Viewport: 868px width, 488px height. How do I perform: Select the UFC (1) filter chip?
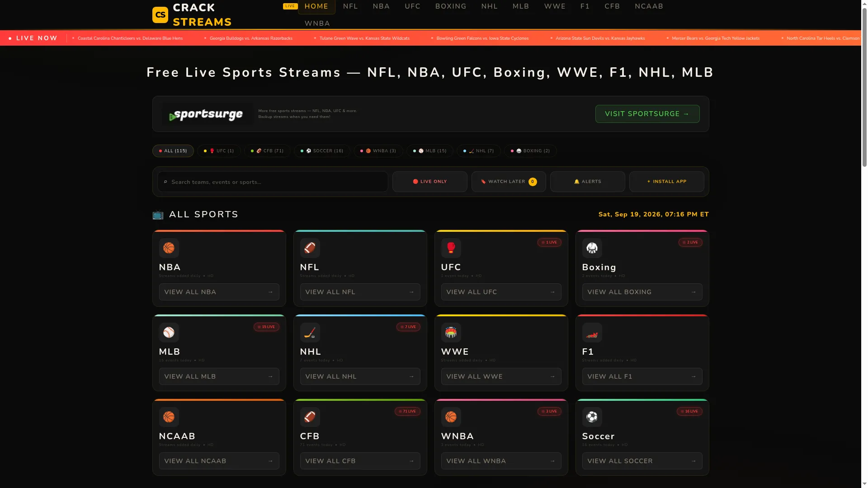point(219,151)
